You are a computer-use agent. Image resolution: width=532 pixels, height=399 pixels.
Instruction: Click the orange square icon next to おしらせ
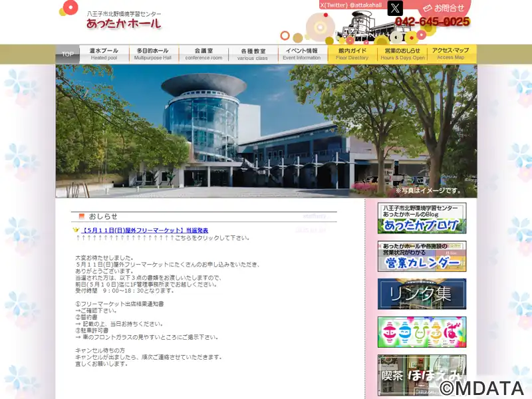[x=81, y=216]
